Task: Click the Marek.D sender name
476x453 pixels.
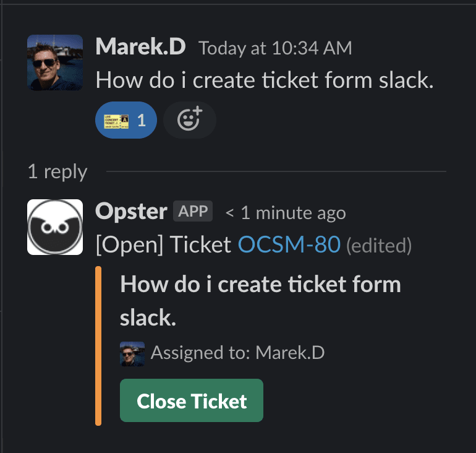Action: pyautogui.click(x=140, y=47)
